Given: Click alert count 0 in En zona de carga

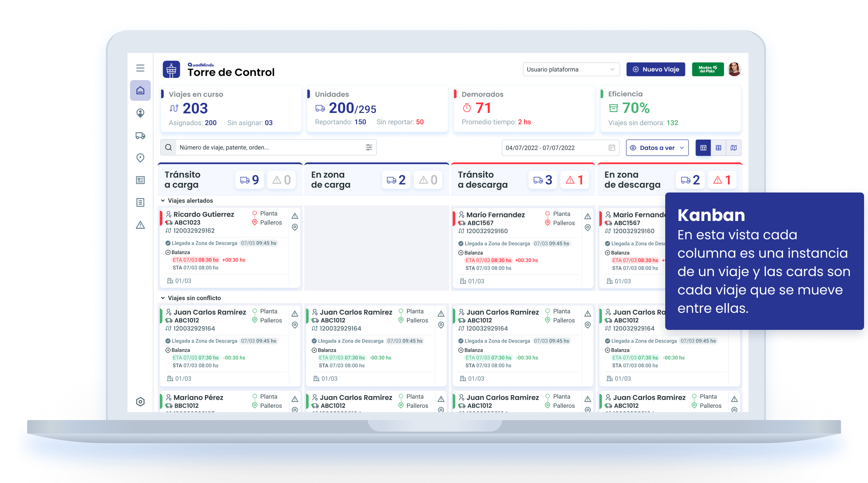Looking at the screenshot, I should 428,180.
